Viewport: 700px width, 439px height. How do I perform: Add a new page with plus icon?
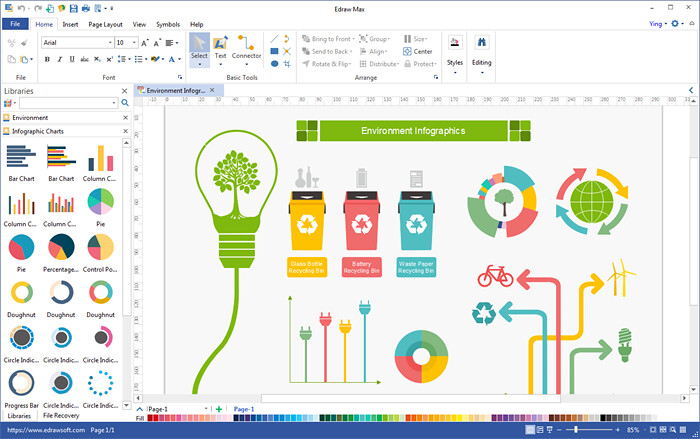pyautogui.click(x=219, y=409)
